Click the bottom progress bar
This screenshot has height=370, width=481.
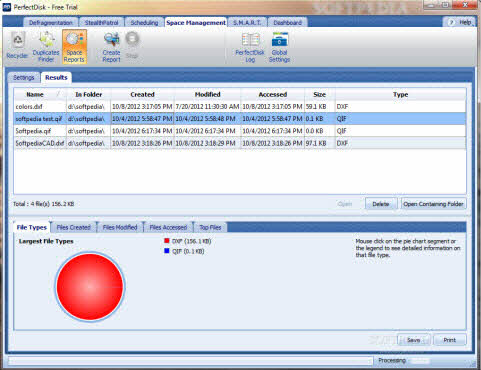(x=190, y=361)
